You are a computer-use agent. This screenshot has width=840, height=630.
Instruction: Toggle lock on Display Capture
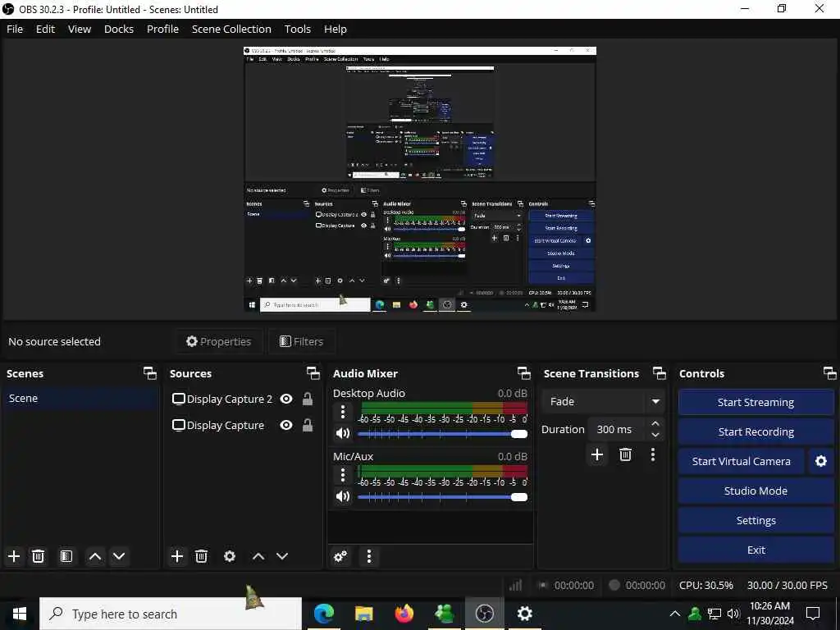308,426
